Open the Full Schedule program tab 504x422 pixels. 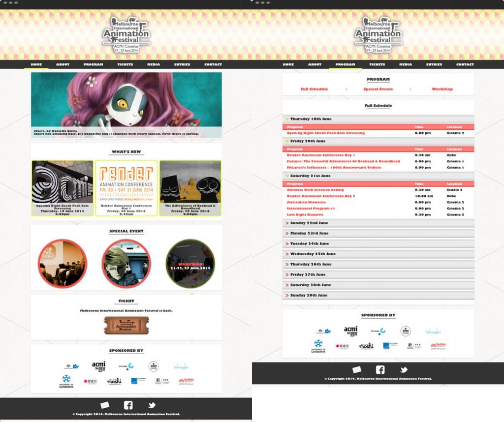click(314, 89)
